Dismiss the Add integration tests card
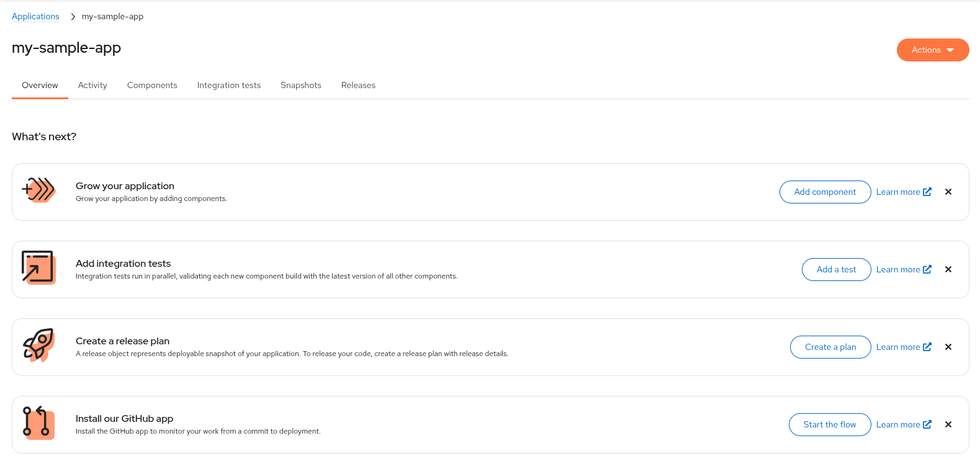980x469 pixels. pos(948,269)
